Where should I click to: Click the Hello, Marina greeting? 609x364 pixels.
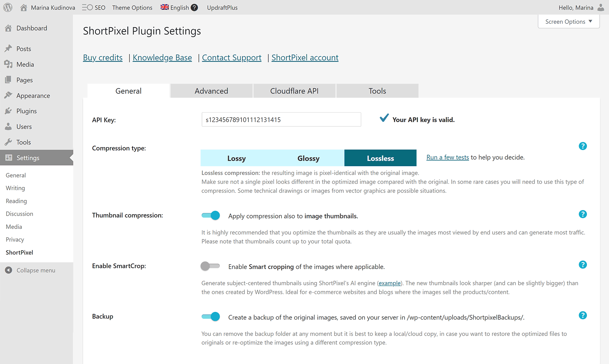tap(576, 7)
